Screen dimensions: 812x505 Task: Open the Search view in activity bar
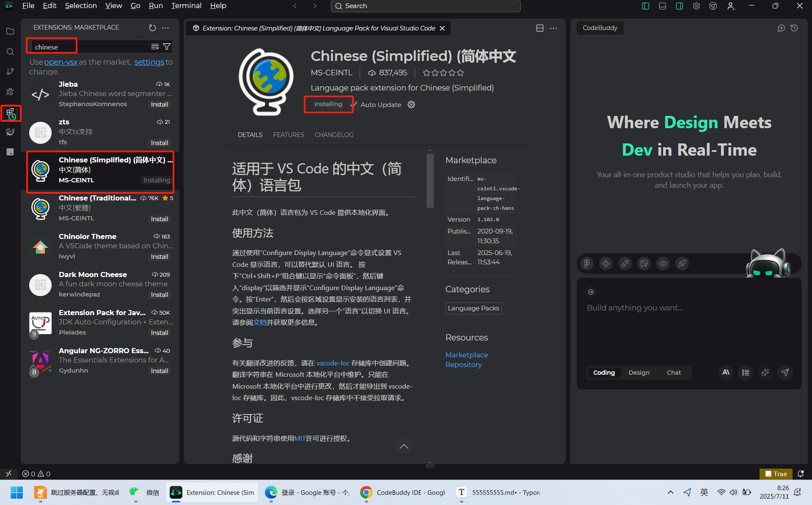click(x=10, y=52)
